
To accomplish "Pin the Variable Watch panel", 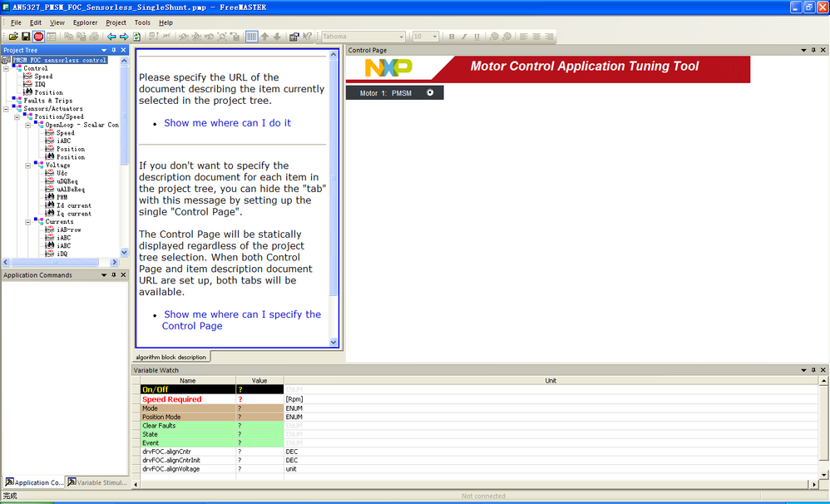I will click(x=813, y=370).
